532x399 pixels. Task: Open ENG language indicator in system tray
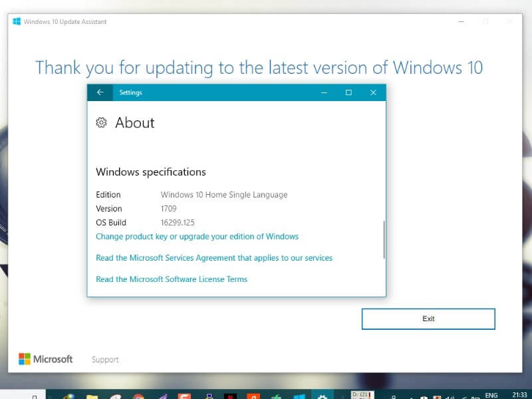491,395
